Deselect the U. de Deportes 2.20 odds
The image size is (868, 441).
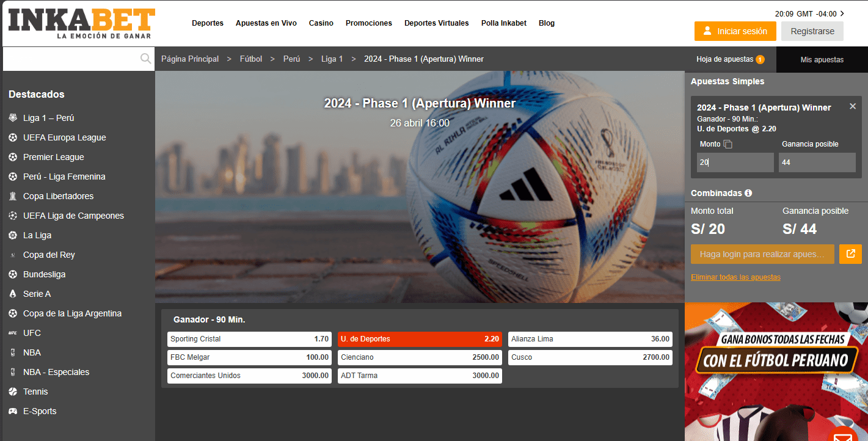[x=420, y=339]
